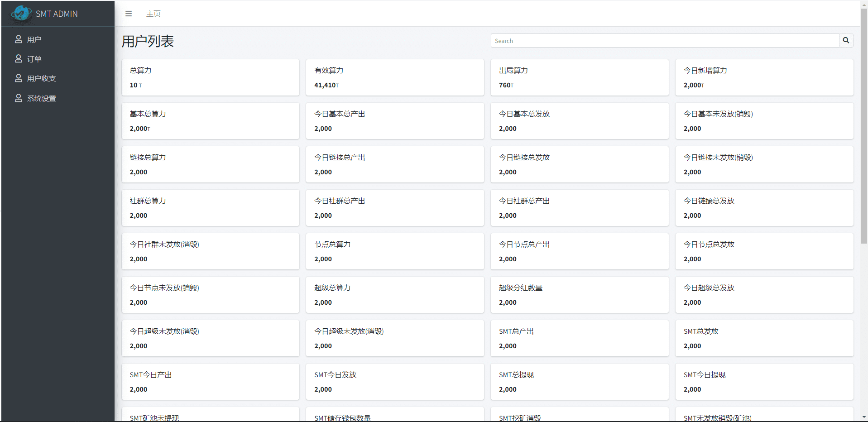Screen dimensions: 868x422
Task: Open the 用户 sidebar menu item
Action: 34,40
